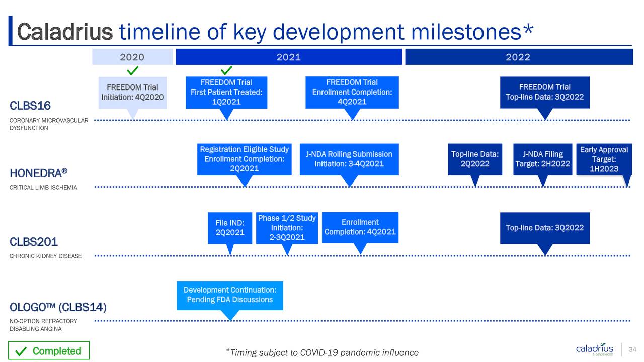Click the slide number 34
644x362 pixels.
[633, 349]
